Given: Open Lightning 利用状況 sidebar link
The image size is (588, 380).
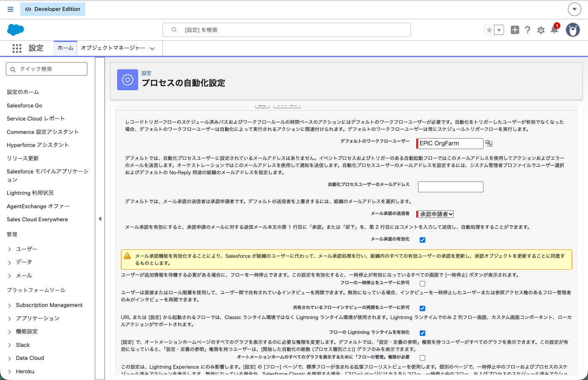Looking at the screenshot, I should 30,193.
